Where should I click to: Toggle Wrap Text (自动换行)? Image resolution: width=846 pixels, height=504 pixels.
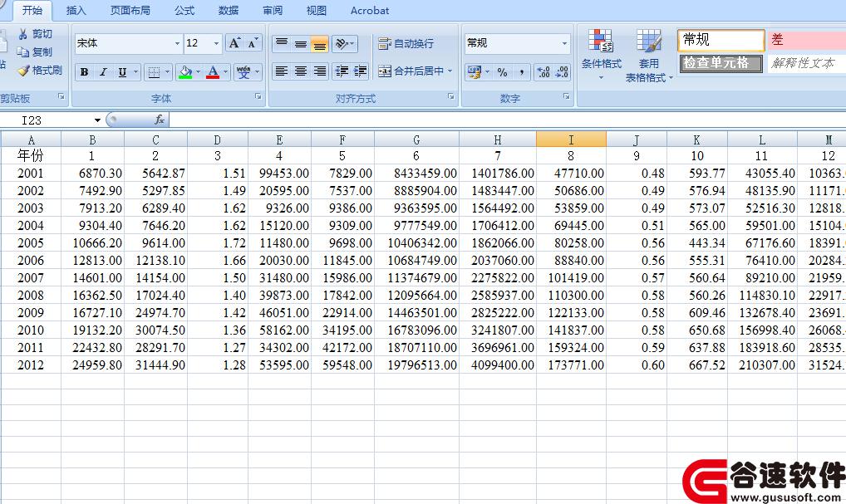[x=406, y=43]
